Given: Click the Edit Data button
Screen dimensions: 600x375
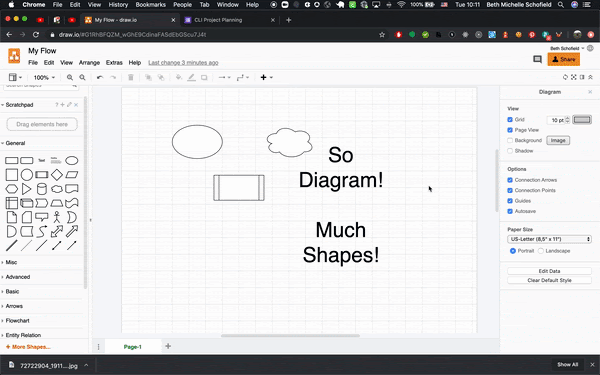Looking at the screenshot, I should 549,271.
